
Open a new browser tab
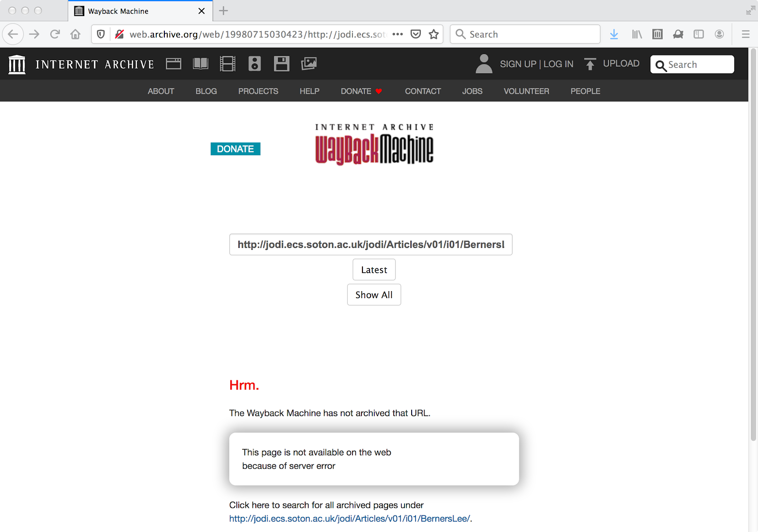coord(224,10)
